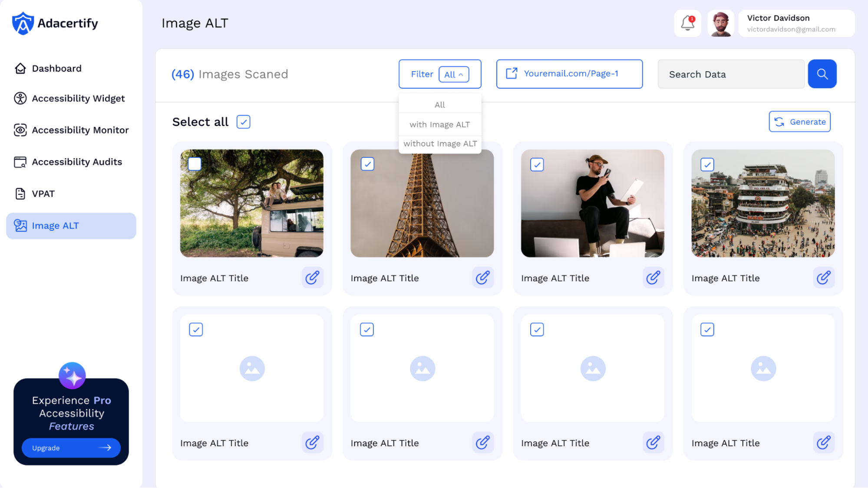Open the man reading thumbnail
This screenshot has width=868, height=488.
[x=593, y=203]
